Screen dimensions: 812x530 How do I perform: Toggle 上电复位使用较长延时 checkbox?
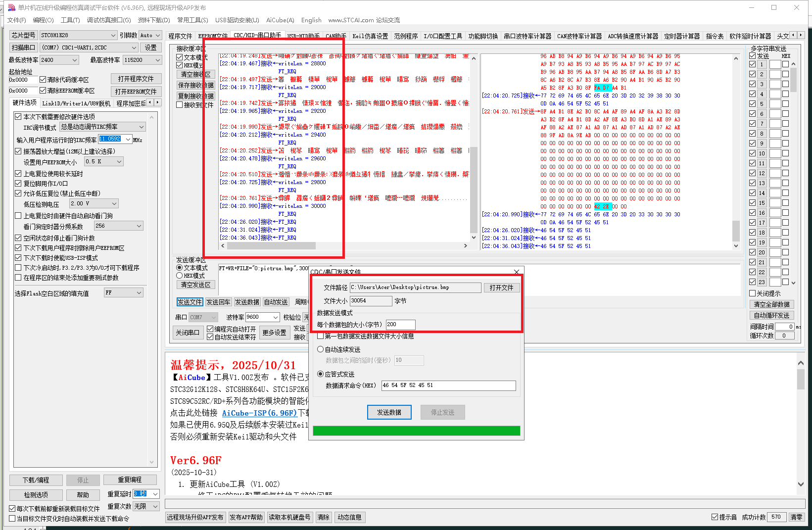tap(18, 174)
